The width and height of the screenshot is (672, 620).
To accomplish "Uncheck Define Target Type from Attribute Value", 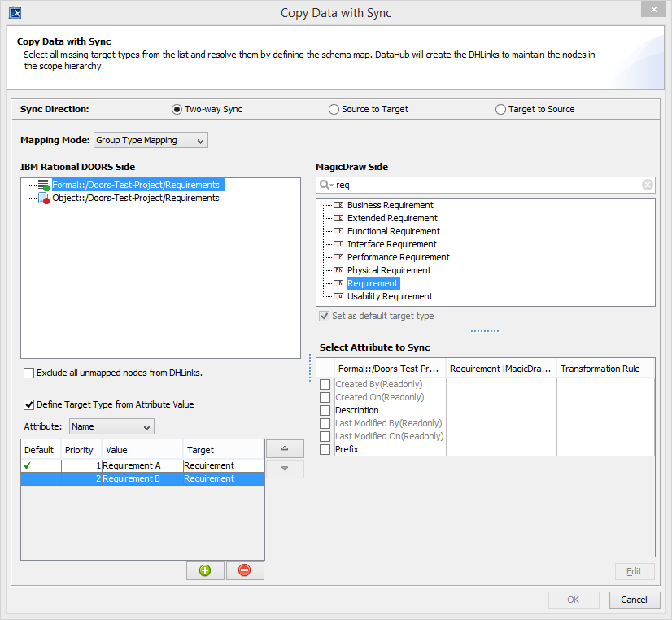I will coord(29,404).
